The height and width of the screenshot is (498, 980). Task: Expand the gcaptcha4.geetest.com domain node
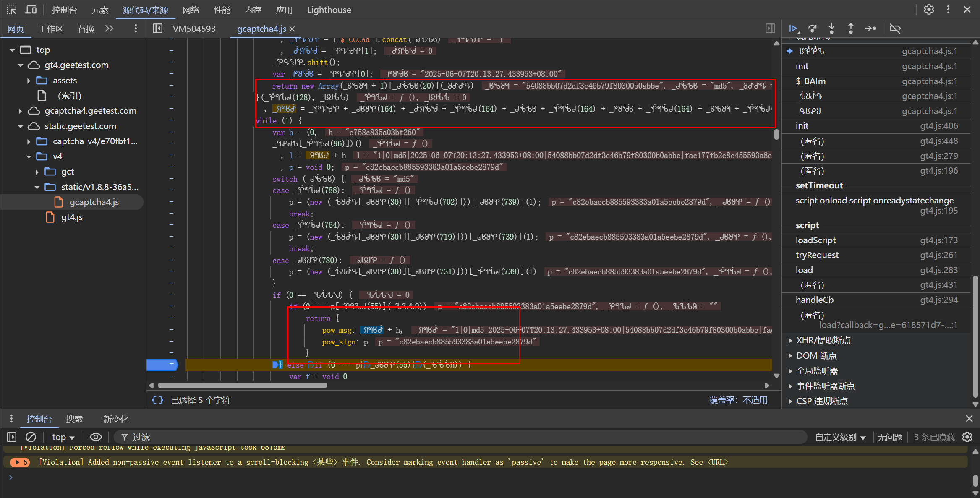tap(20, 111)
